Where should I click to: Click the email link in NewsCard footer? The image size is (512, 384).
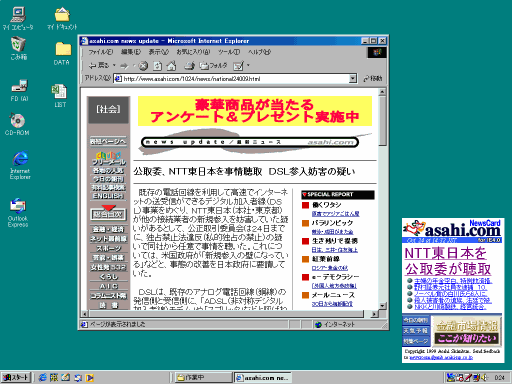click(441, 357)
